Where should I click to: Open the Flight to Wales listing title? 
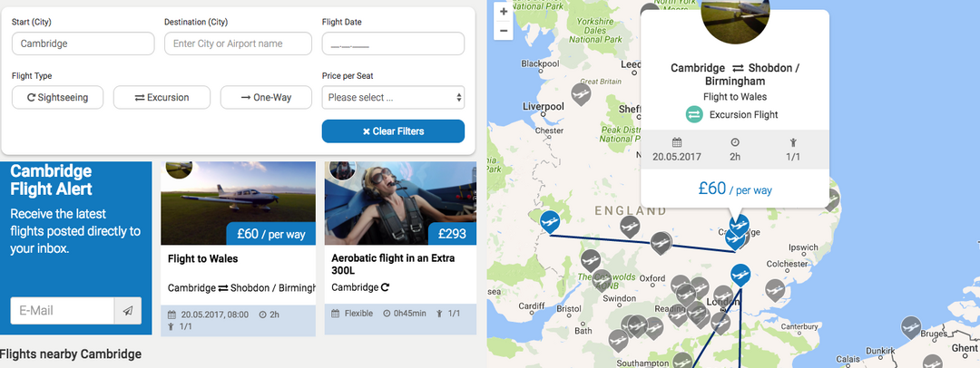click(203, 259)
